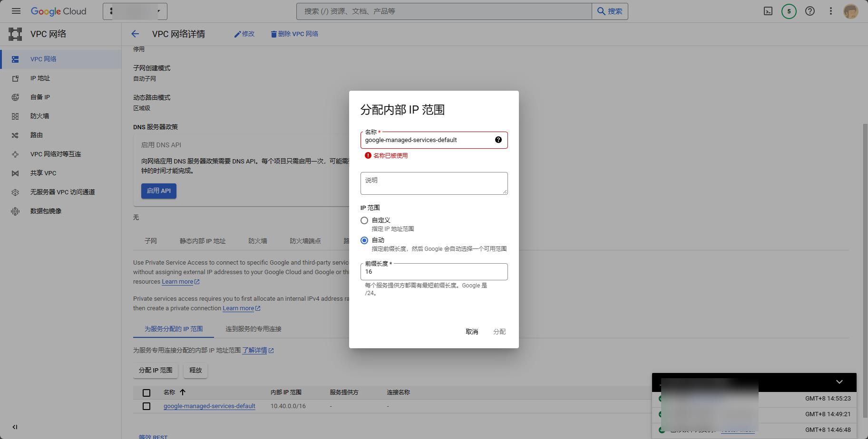Image resolution: width=868 pixels, height=439 pixels.
Task: Open the project selector dropdown
Action: pos(135,11)
